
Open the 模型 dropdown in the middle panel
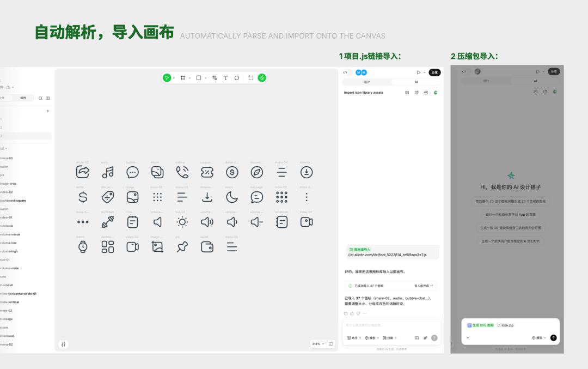click(372, 338)
